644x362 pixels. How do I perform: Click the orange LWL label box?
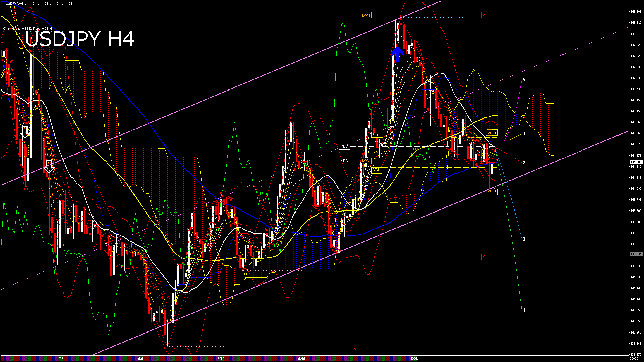(x=365, y=161)
